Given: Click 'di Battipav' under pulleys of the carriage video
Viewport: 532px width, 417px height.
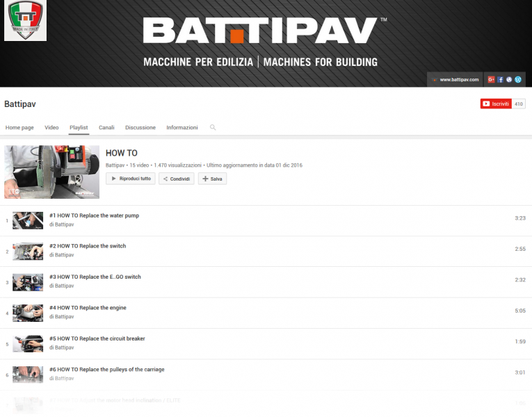Looking at the screenshot, I should [61, 378].
